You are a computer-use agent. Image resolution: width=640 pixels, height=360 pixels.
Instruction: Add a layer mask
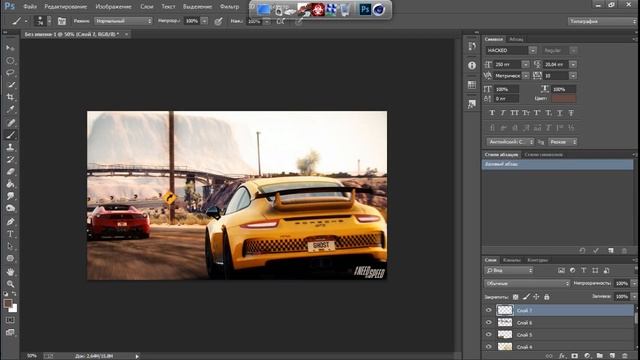coord(574,356)
